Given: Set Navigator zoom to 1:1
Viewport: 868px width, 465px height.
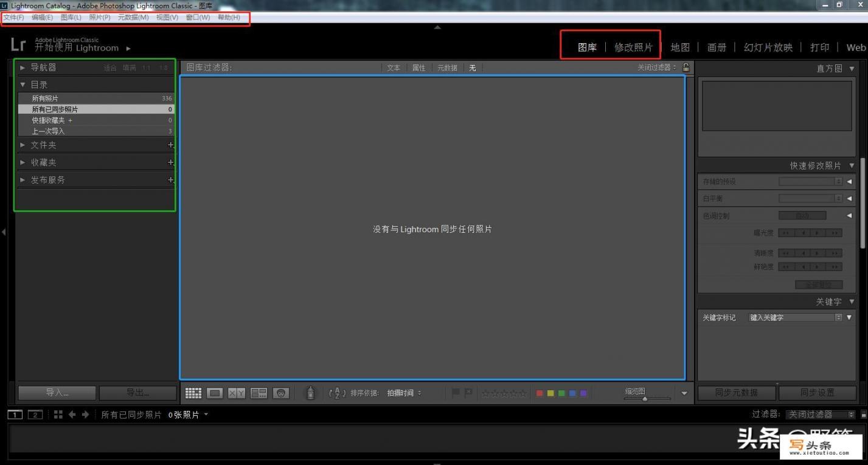Looking at the screenshot, I should click(147, 68).
